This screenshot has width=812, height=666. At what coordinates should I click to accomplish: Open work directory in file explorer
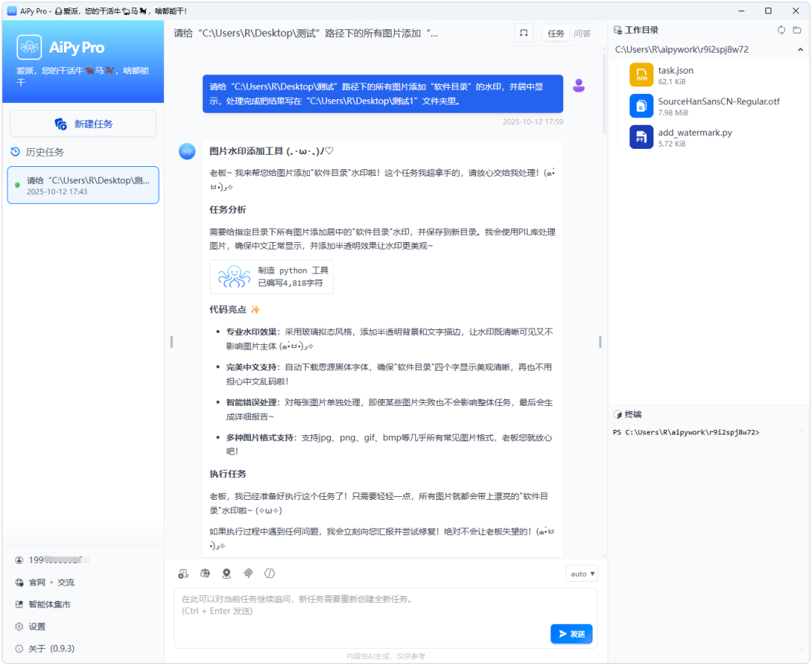click(x=797, y=30)
